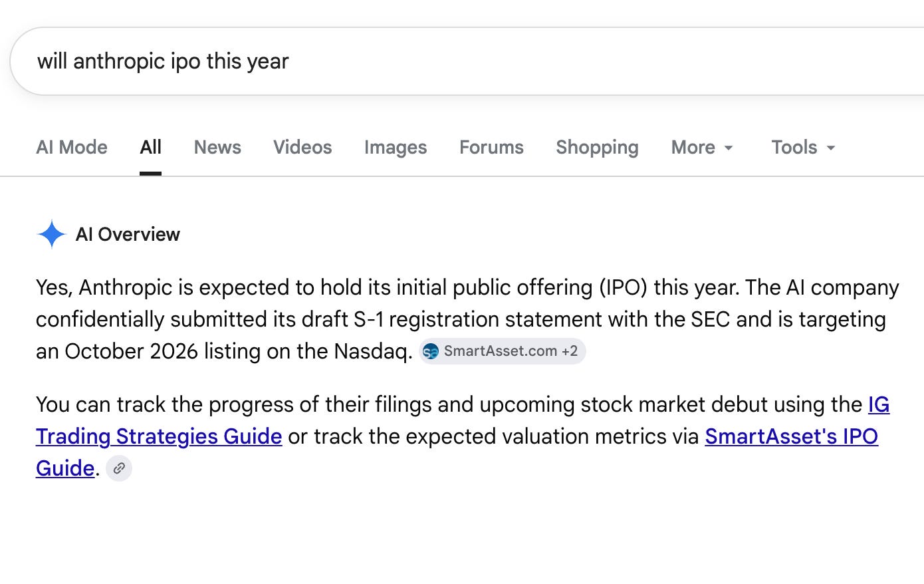The height and width of the screenshot is (584, 924).
Task: Switch to the Videos tab
Action: pos(302,147)
